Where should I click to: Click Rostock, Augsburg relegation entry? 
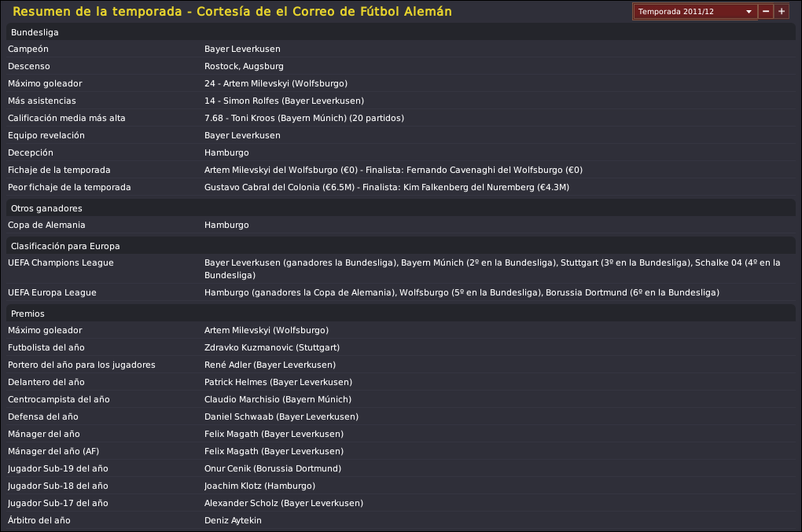click(x=244, y=67)
